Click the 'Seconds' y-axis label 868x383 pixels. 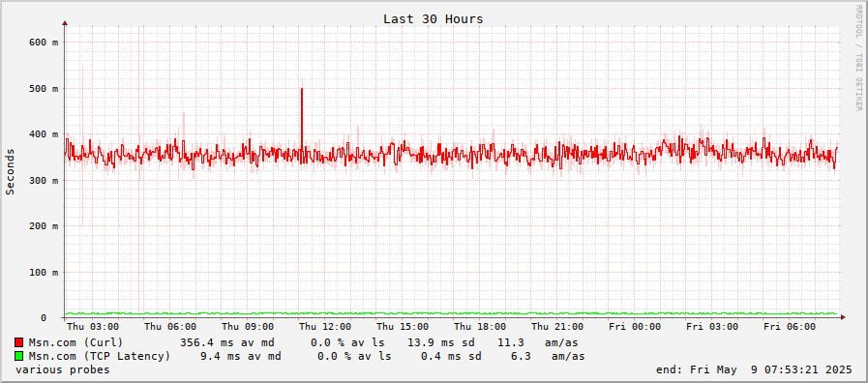coord(10,171)
